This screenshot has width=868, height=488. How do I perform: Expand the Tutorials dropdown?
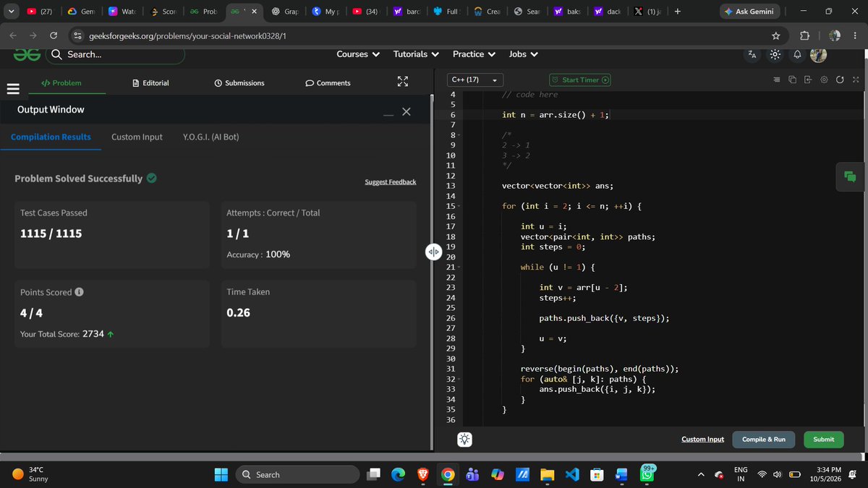pyautogui.click(x=416, y=54)
